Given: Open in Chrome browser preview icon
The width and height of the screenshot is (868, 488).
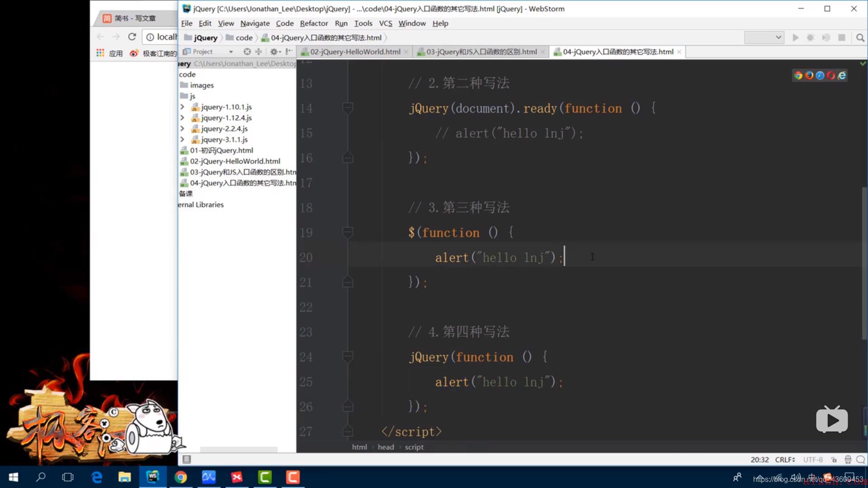Looking at the screenshot, I should [x=798, y=76].
